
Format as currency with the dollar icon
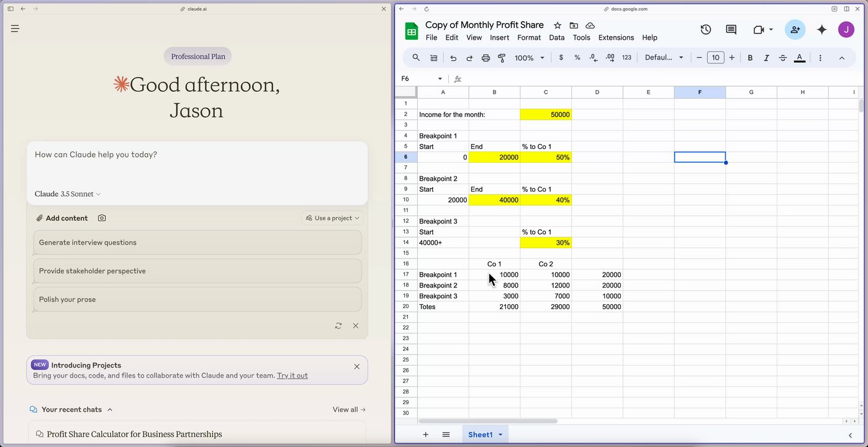[561, 58]
